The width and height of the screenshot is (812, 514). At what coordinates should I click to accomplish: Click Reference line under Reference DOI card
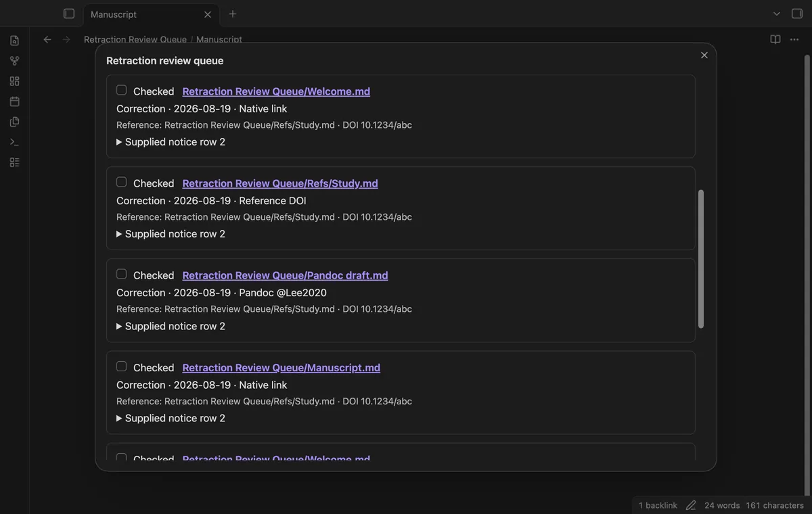pyautogui.click(x=264, y=217)
